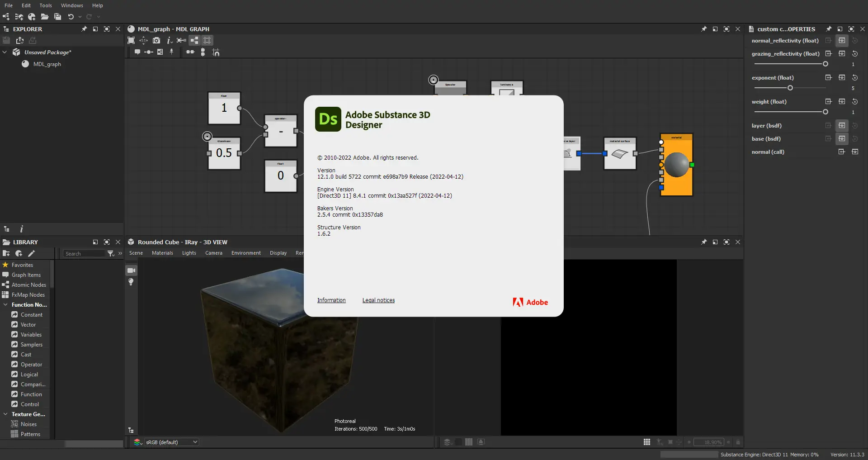Click the info icon below the Explorer tree
The height and width of the screenshot is (460, 868).
(x=21, y=229)
